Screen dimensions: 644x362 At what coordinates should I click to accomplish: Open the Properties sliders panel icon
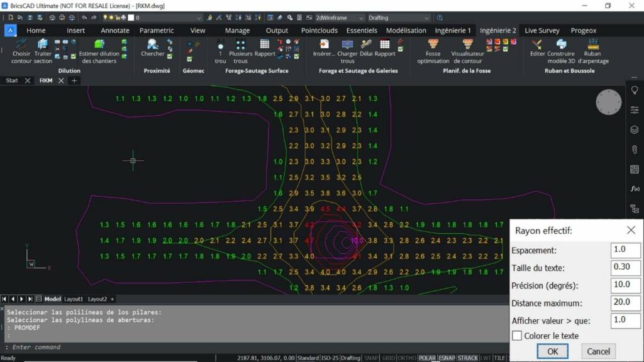(x=635, y=110)
